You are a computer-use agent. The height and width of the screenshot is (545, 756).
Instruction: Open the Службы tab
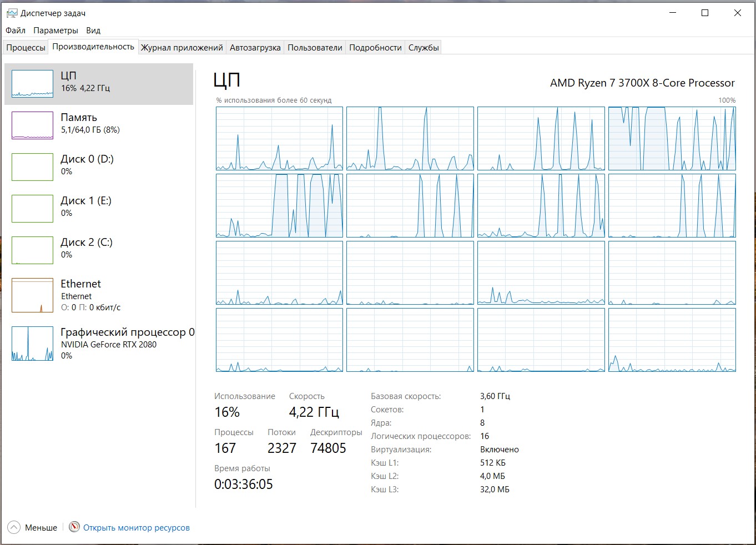[424, 48]
